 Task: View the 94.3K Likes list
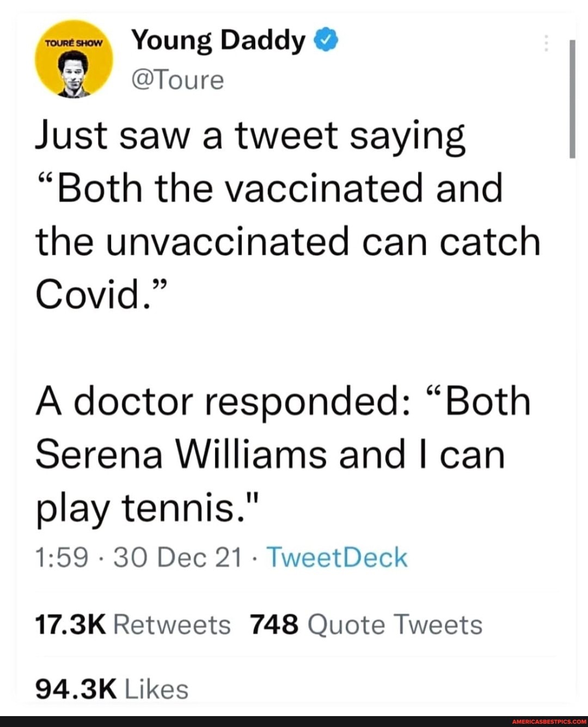point(112,689)
